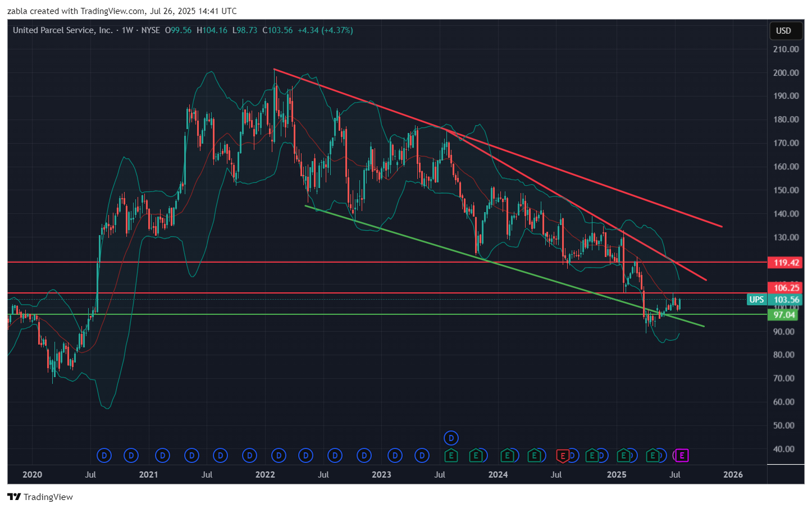Click the close value C103.56 in legend
The width and height of the screenshot is (812, 509).
pos(277,30)
